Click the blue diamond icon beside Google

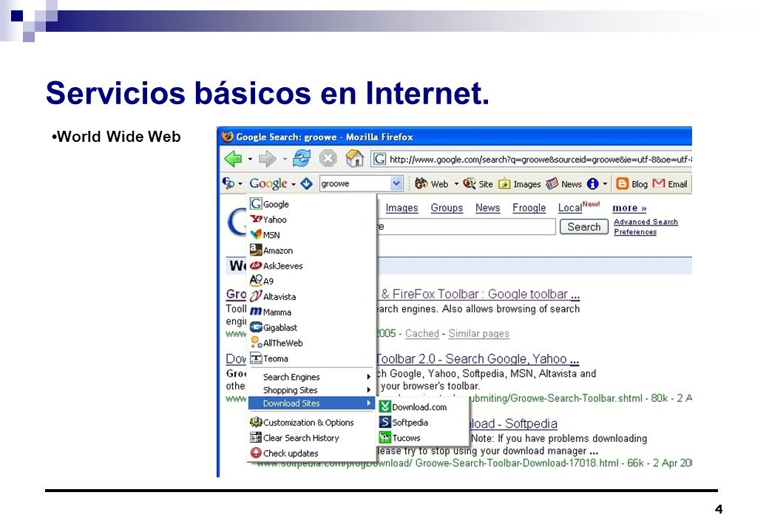click(x=307, y=184)
